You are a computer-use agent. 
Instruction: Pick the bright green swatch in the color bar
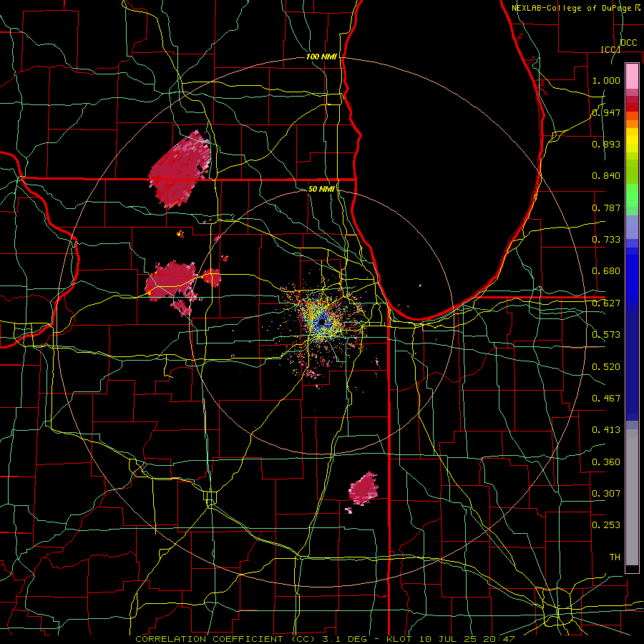(x=632, y=195)
